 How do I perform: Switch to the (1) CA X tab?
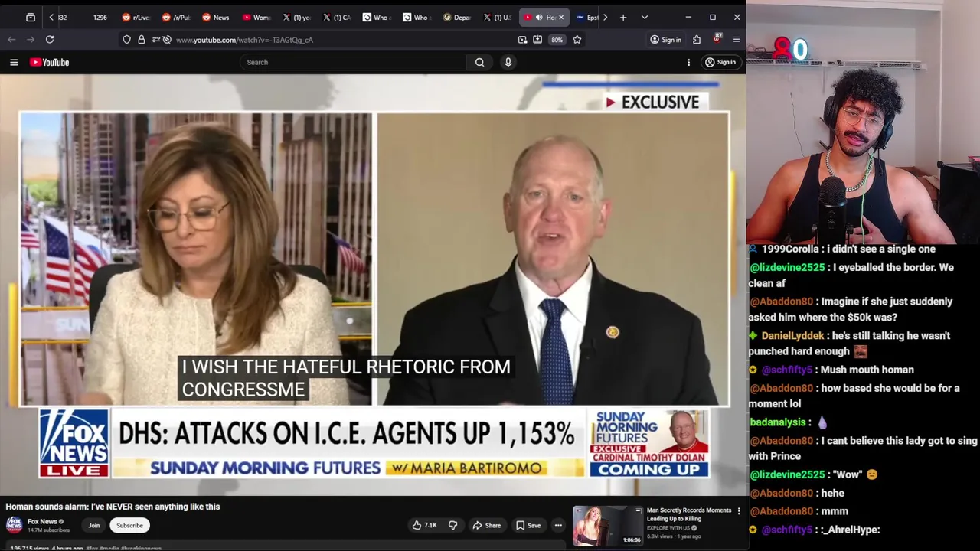tap(335, 17)
